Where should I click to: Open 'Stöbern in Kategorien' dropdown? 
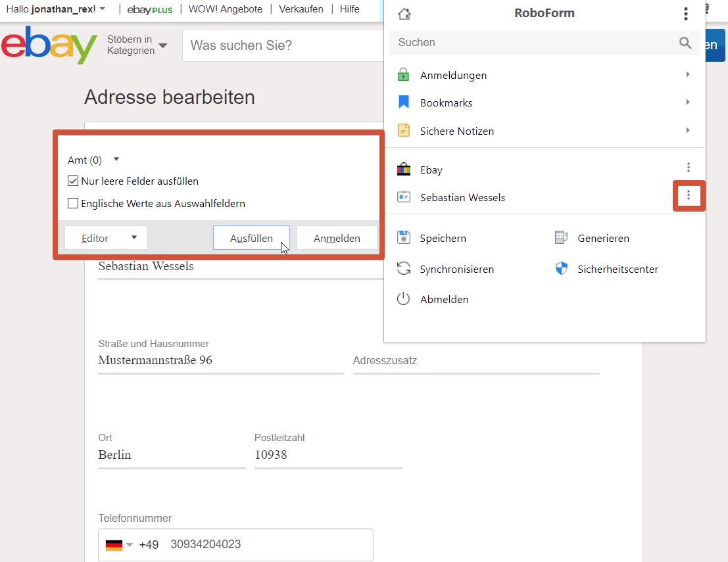tap(137, 45)
